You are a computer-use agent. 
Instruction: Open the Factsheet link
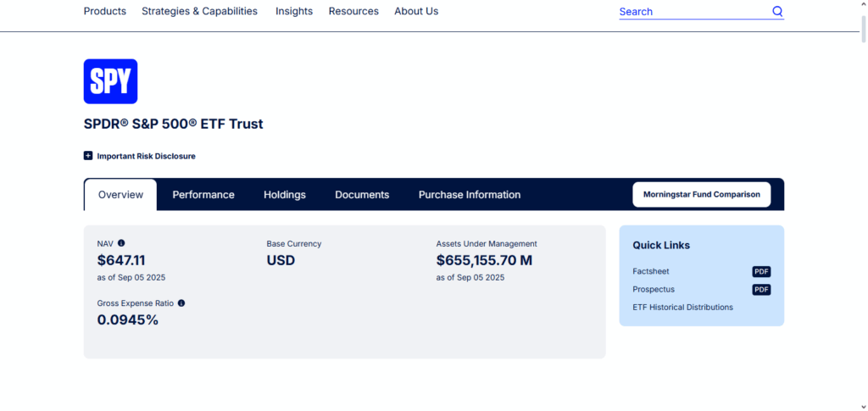(651, 272)
